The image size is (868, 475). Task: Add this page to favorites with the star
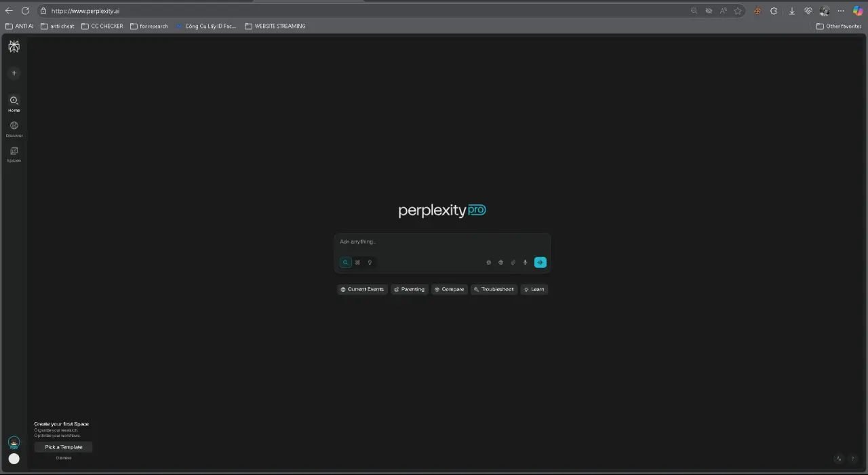(x=738, y=11)
